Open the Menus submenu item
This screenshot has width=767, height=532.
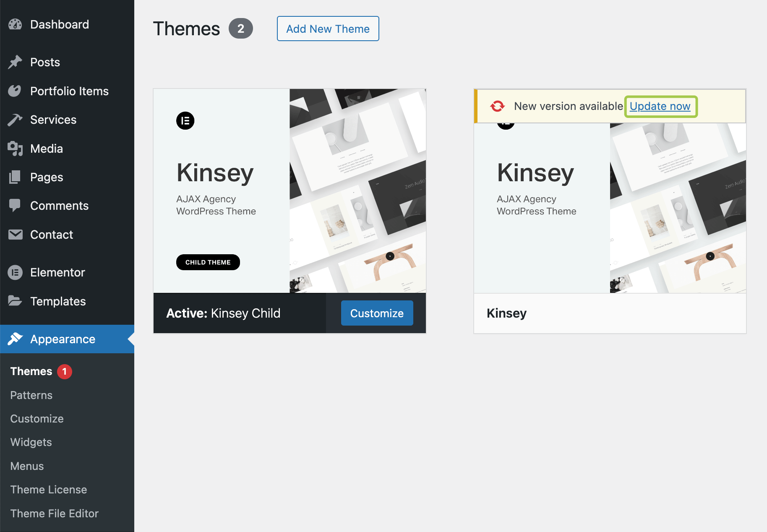27,466
